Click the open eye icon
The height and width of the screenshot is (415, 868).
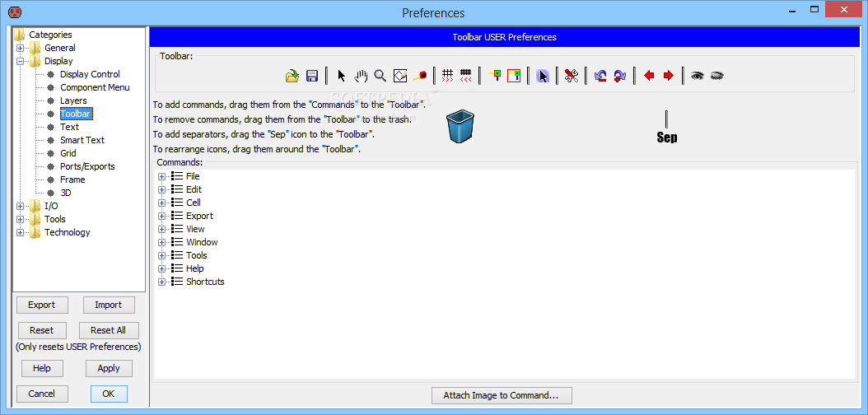[698, 76]
